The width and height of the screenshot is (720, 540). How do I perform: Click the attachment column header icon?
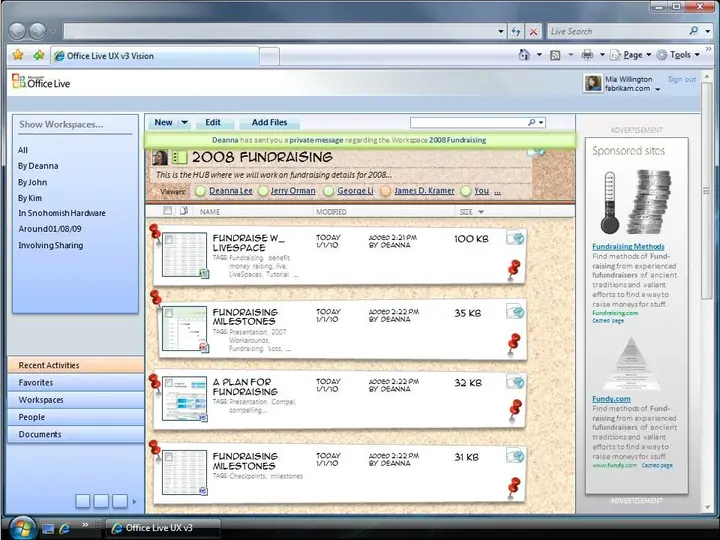(184, 211)
